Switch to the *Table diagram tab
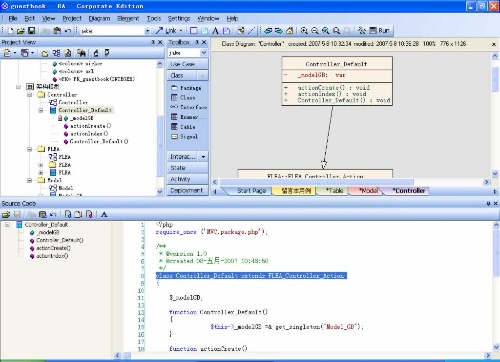The image size is (500, 362). [x=334, y=191]
